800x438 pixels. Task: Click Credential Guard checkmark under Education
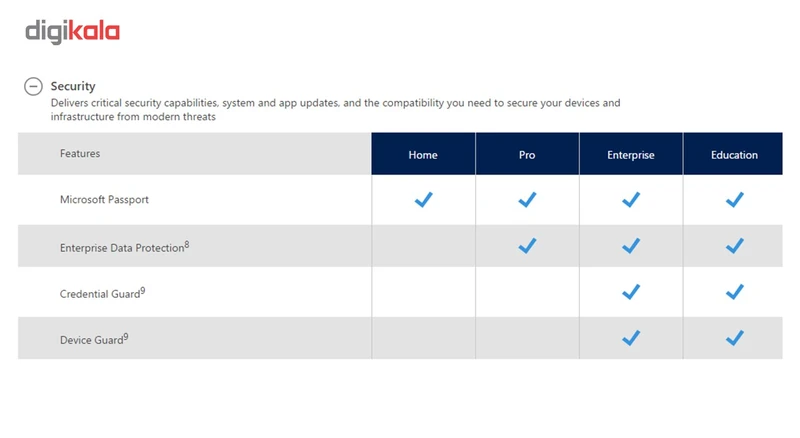(735, 292)
